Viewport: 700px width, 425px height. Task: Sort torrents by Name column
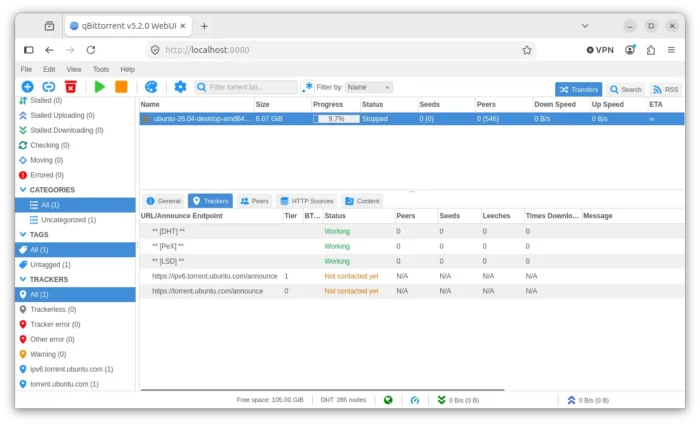click(x=196, y=104)
